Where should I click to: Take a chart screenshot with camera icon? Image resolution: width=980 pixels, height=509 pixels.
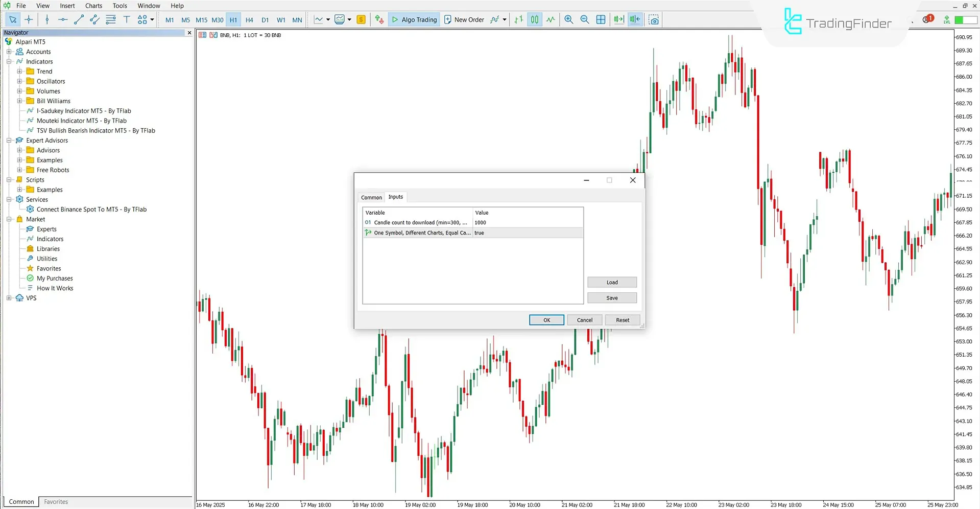coord(654,19)
